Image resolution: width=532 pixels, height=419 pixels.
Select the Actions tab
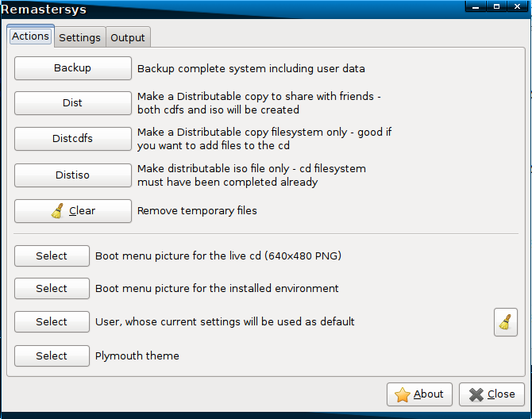(31, 37)
